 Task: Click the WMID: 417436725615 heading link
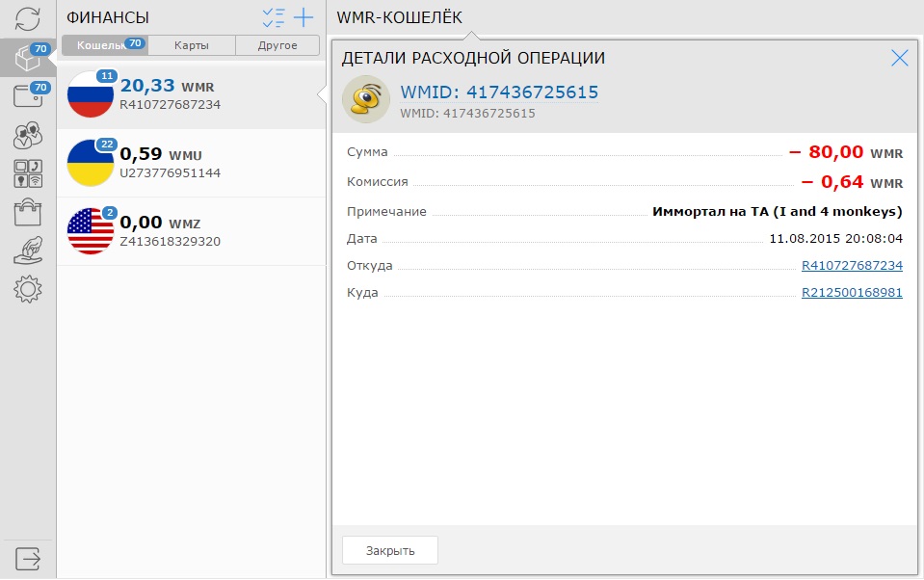coord(499,92)
